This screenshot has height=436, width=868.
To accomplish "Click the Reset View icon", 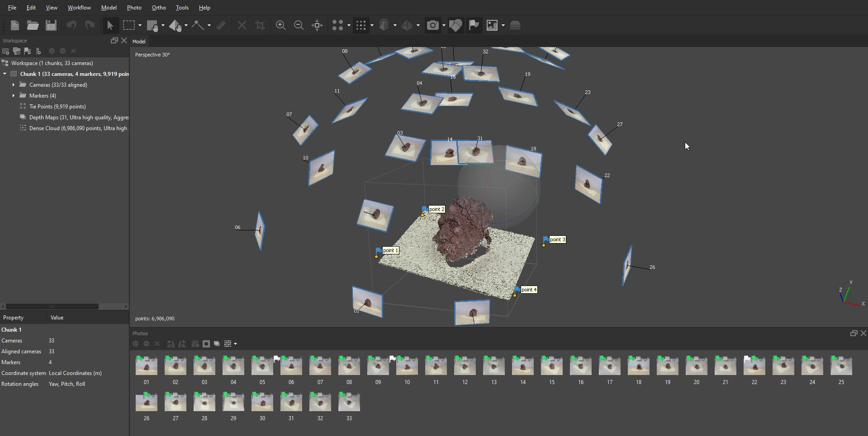I will (x=317, y=25).
